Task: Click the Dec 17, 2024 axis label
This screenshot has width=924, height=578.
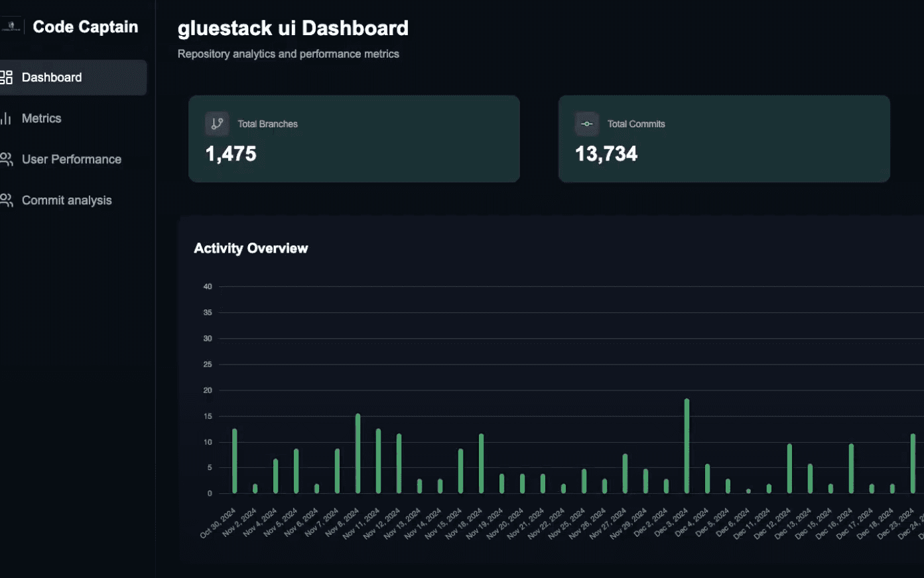Action: pos(855,524)
